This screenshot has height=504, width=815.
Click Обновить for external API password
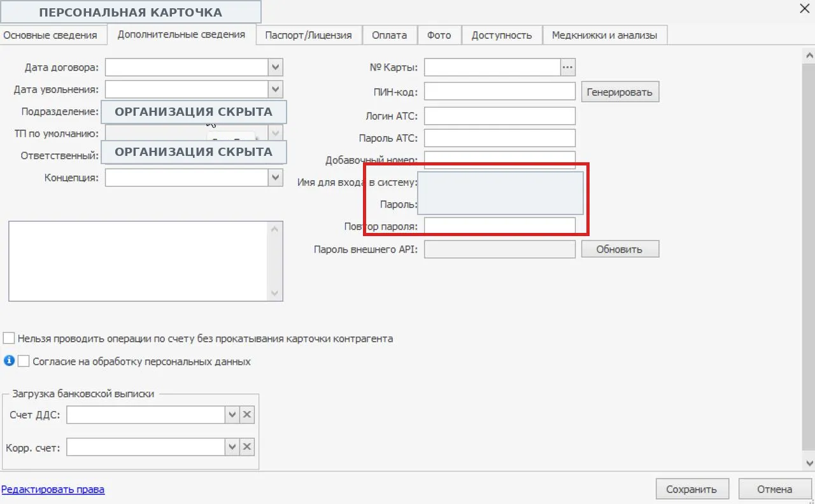pyautogui.click(x=620, y=249)
